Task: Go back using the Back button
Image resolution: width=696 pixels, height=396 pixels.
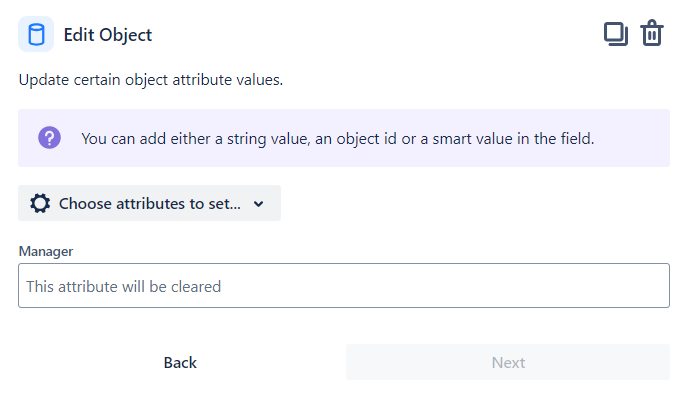Action: click(x=180, y=362)
